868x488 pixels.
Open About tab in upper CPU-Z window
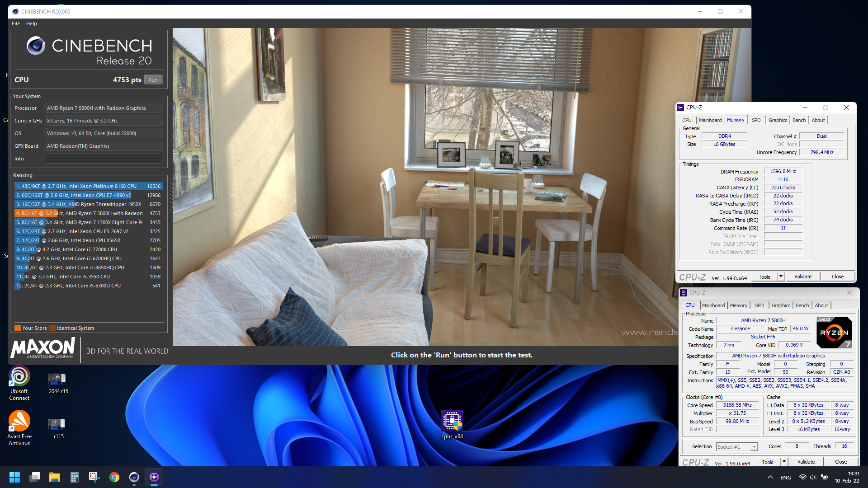click(x=818, y=120)
